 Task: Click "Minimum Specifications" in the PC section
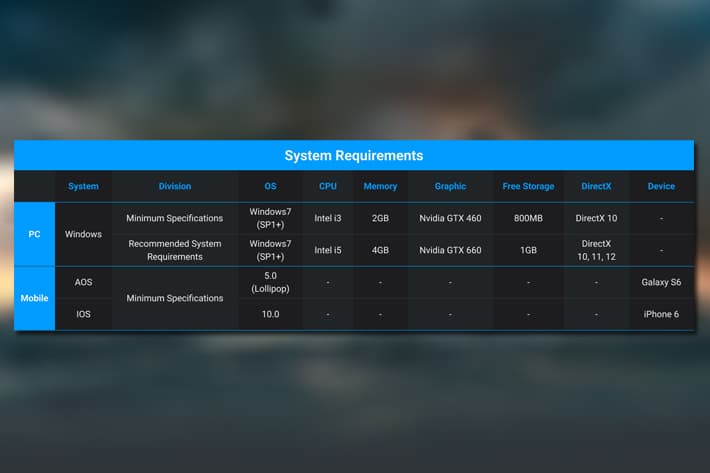pyautogui.click(x=175, y=218)
